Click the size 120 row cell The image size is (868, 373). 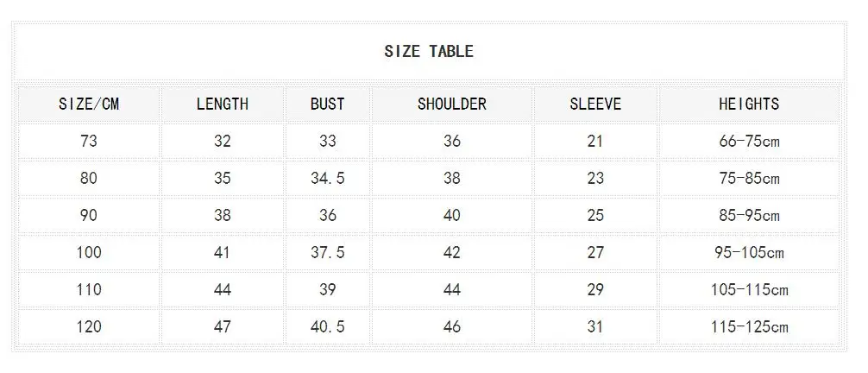point(89,326)
